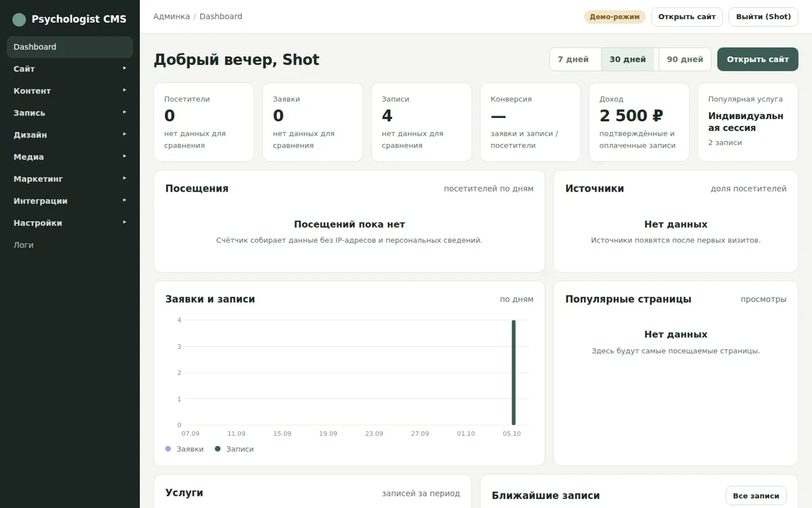
Task: Click the Dashboard breadcrumb in the header
Action: pos(221,17)
